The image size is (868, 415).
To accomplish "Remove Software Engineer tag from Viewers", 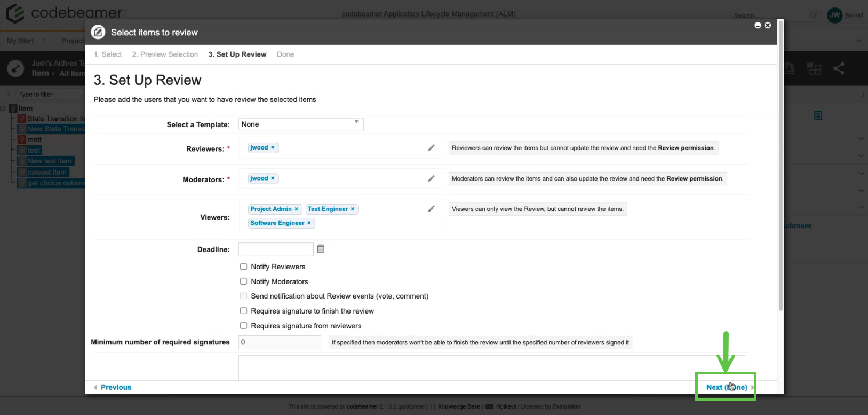I will click(309, 223).
